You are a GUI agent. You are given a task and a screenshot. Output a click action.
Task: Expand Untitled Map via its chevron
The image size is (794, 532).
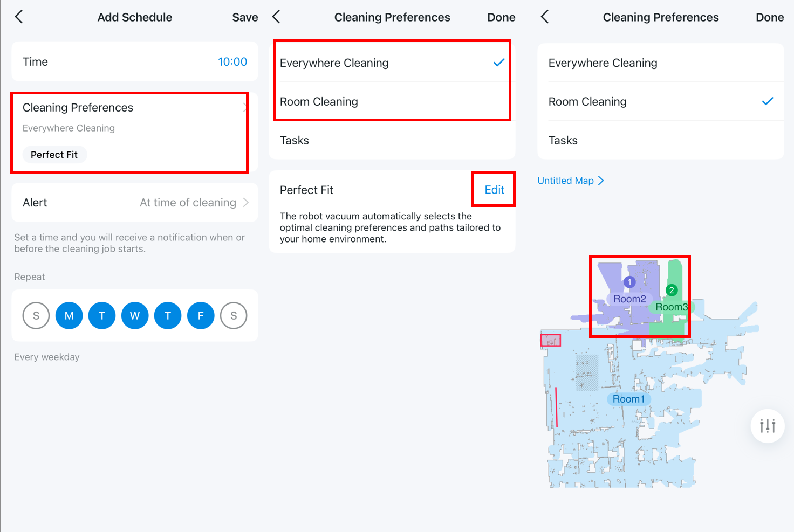pos(601,181)
